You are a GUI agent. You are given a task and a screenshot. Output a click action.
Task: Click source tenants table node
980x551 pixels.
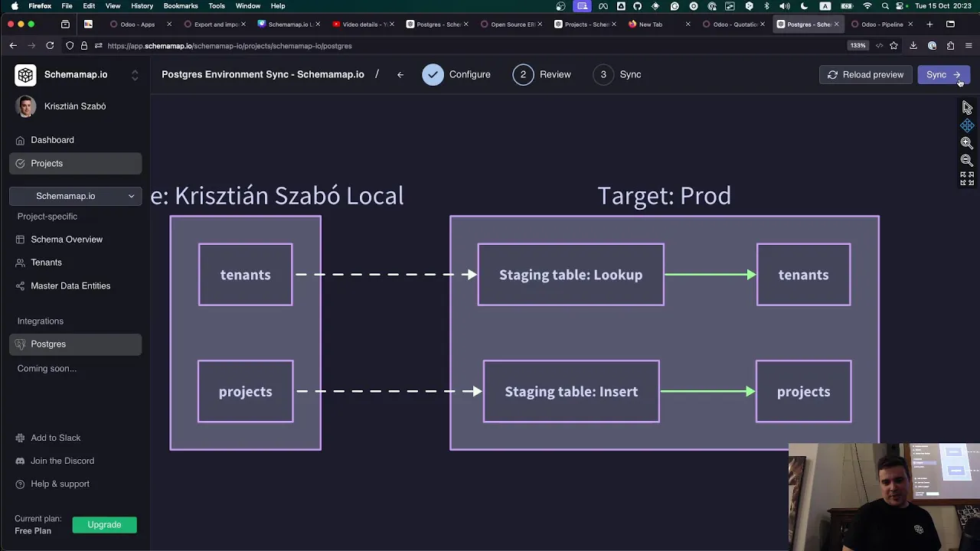pyautogui.click(x=245, y=275)
